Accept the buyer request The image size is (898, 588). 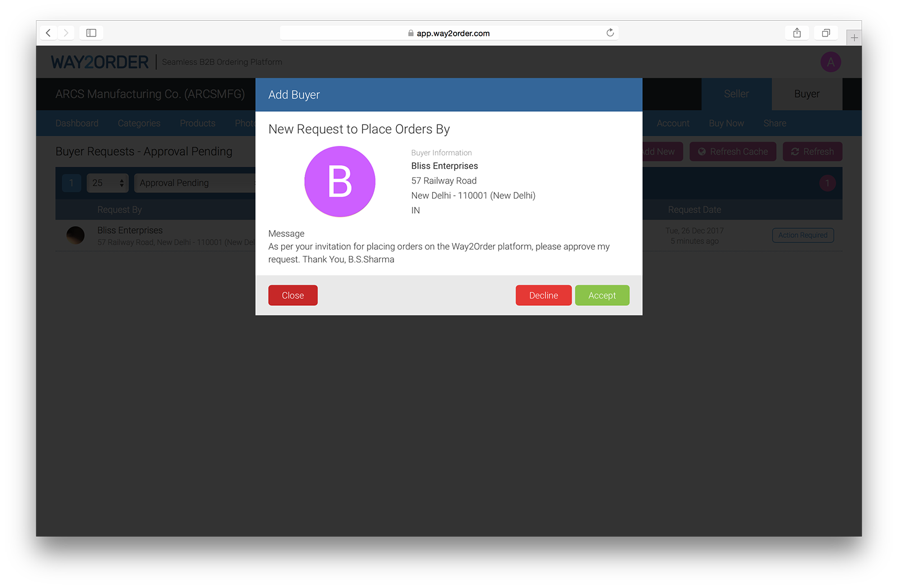(x=602, y=295)
